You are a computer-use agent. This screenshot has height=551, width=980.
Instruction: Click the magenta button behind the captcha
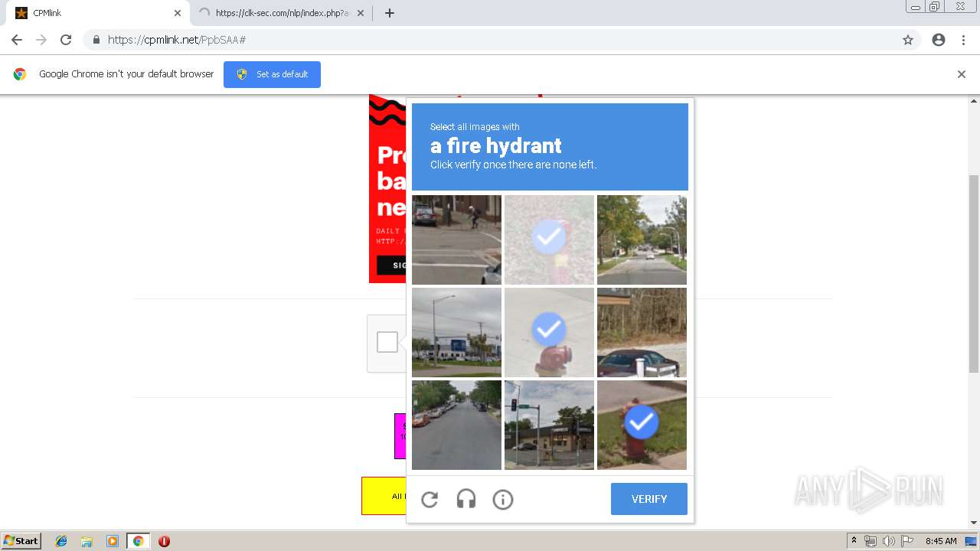click(400, 436)
